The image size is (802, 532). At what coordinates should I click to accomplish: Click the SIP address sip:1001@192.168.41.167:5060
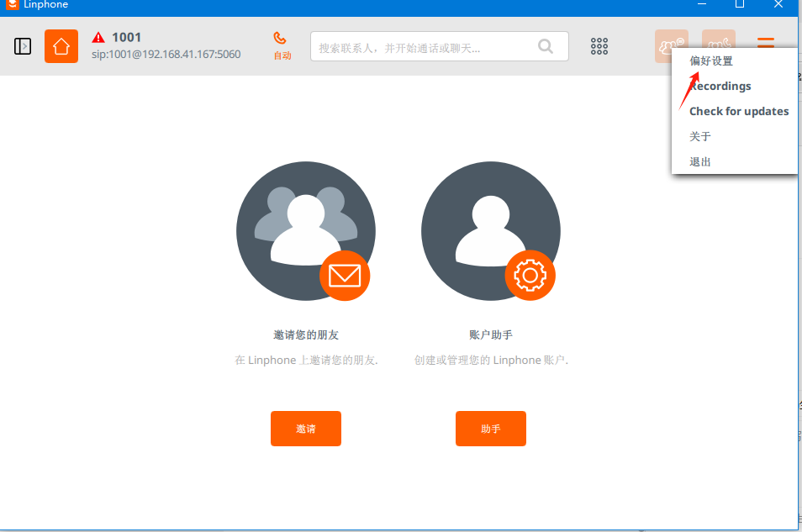(166, 55)
